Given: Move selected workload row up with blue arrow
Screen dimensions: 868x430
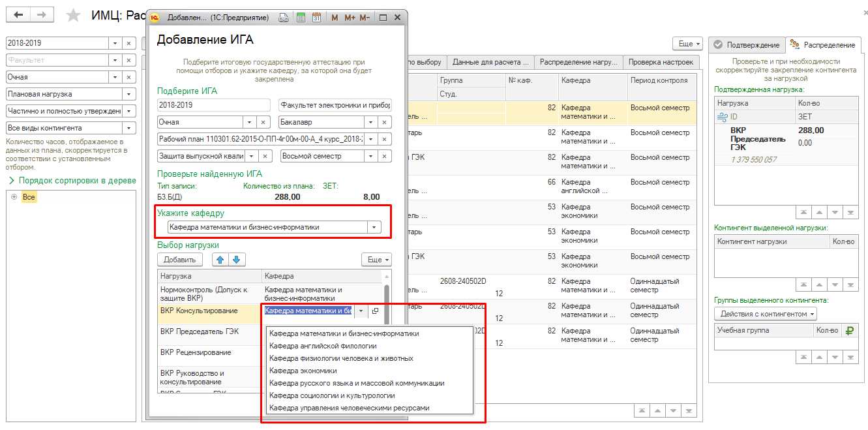Looking at the screenshot, I should click(x=220, y=260).
